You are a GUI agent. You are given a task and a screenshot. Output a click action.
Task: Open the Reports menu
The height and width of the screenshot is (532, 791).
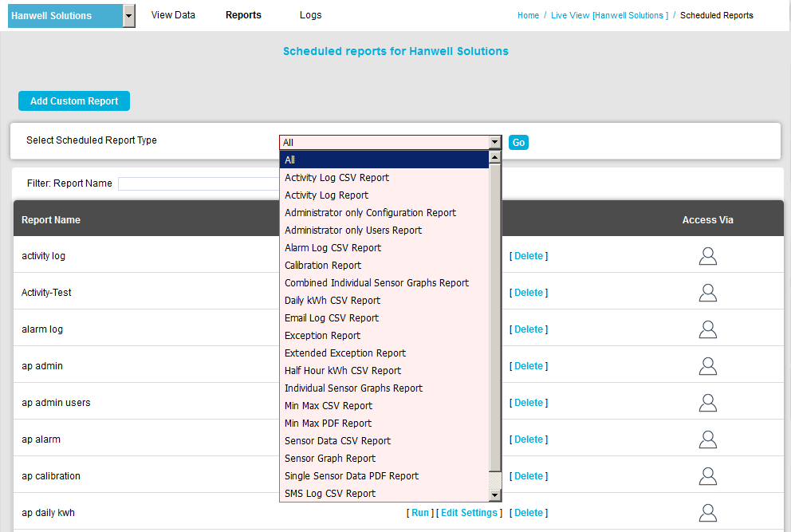[243, 15]
